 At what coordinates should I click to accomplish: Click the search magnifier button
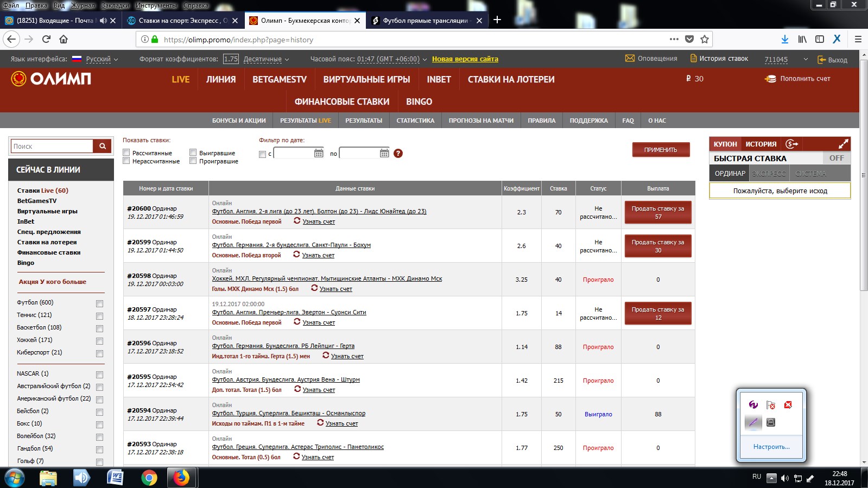click(x=102, y=146)
